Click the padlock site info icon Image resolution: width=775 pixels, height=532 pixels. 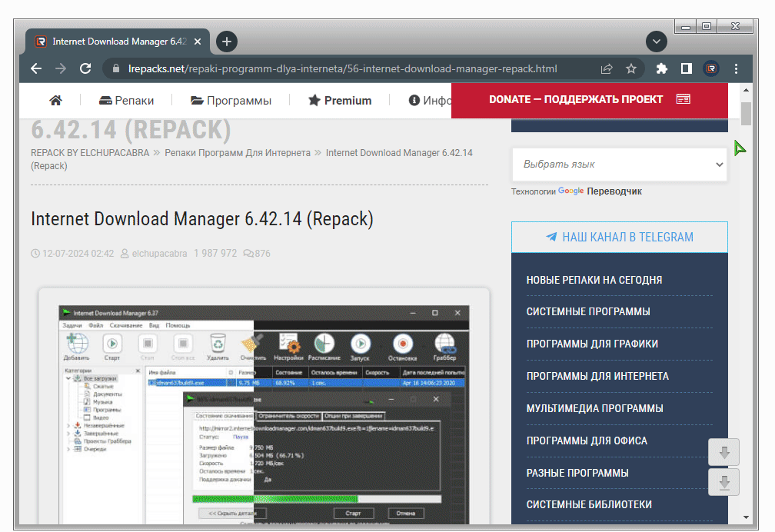coord(115,68)
